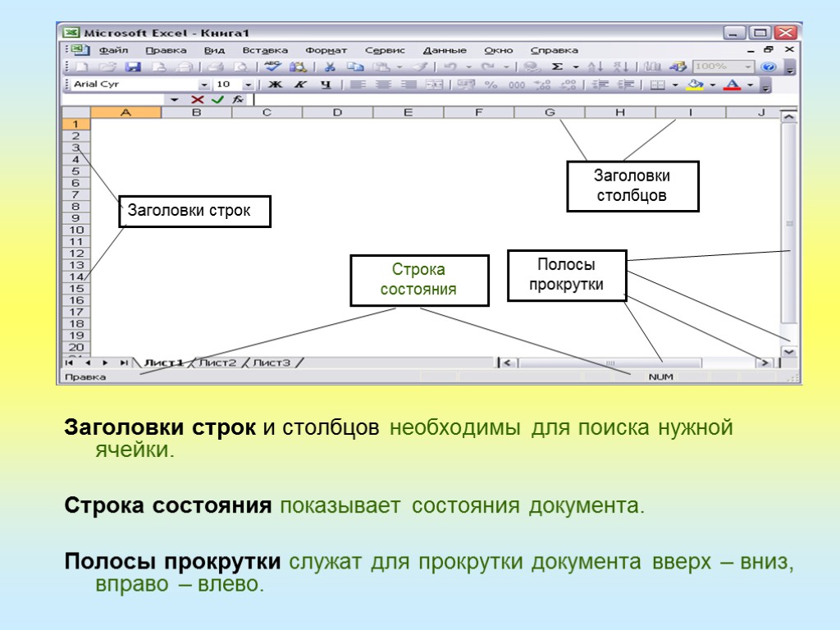Expand the Borders dropdown arrow
840x630 pixels.
coord(675,84)
